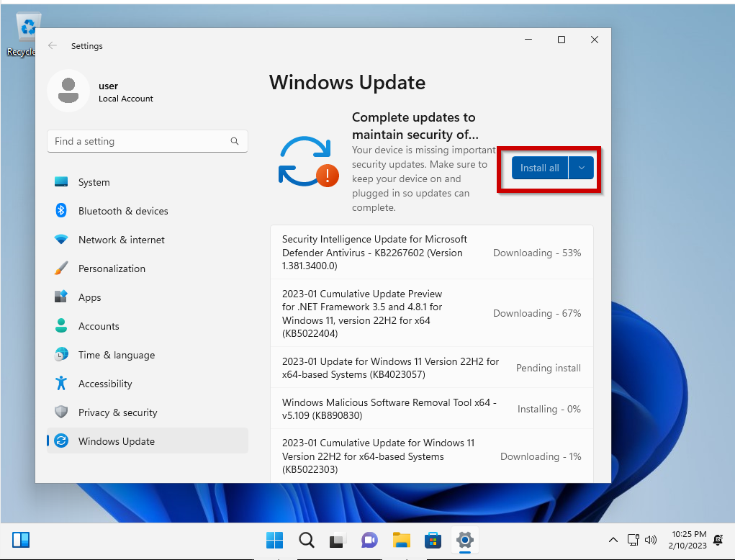Minimize the Settings window
735x560 pixels.
click(528, 40)
